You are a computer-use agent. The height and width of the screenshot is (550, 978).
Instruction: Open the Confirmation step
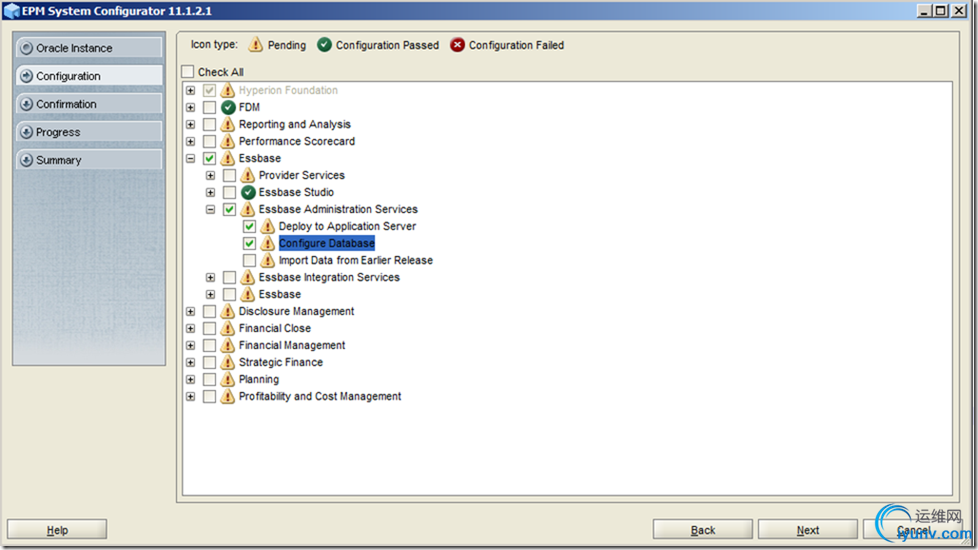point(89,104)
